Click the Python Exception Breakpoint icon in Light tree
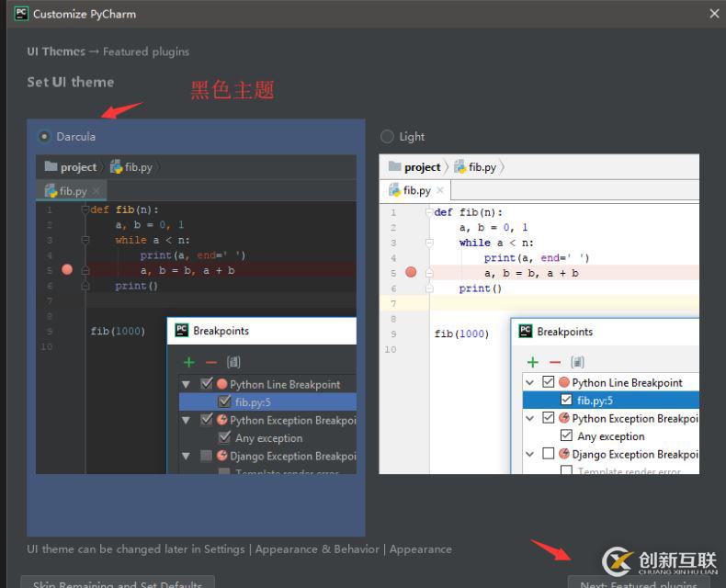This screenshot has width=726, height=588. coord(564,418)
